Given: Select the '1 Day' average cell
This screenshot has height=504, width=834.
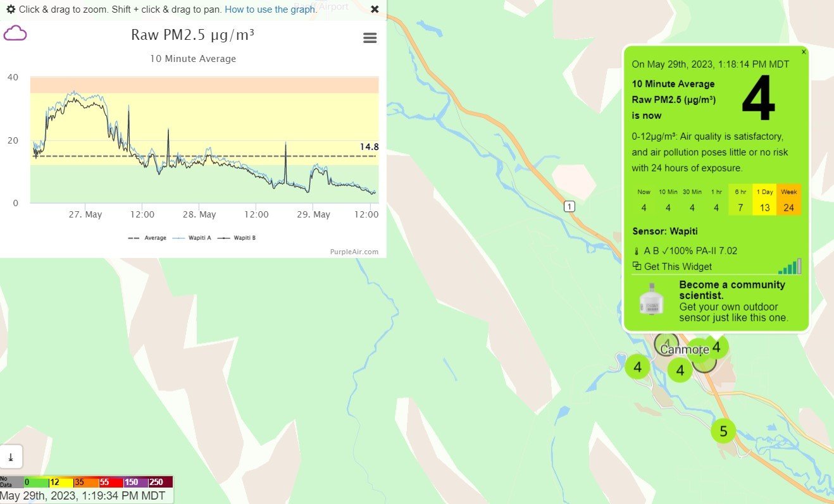Looking at the screenshot, I should click(x=764, y=200).
